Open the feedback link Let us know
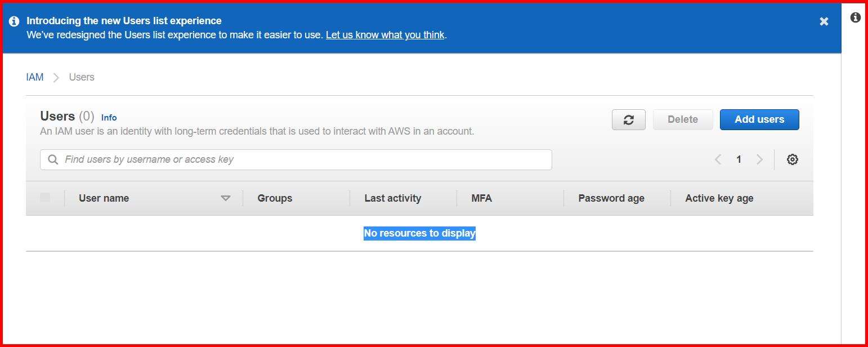868x347 pixels. (x=384, y=34)
